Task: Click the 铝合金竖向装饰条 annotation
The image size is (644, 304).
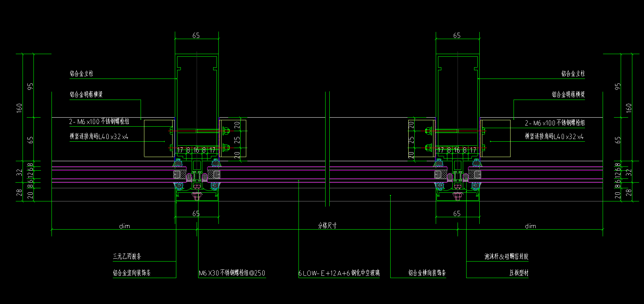Action: 132,273
